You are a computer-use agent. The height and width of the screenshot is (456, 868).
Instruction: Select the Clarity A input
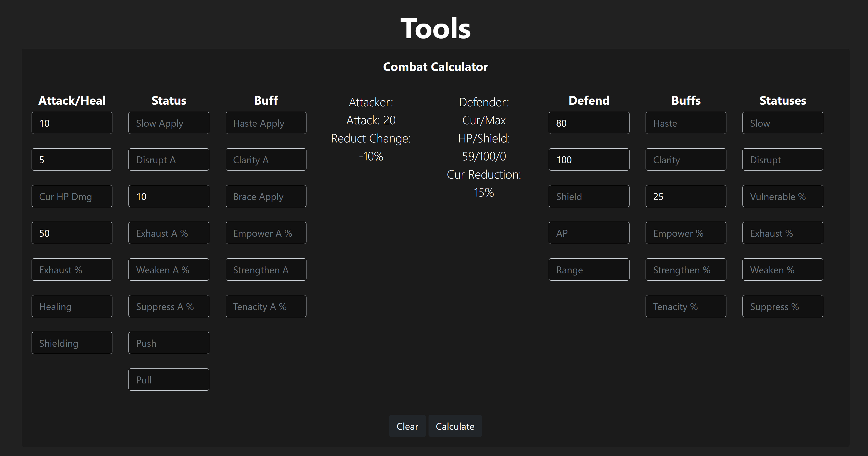pos(266,159)
